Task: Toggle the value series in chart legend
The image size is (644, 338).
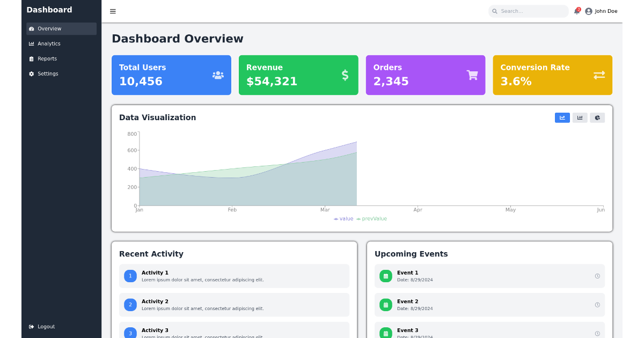Action: [x=343, y=219]
